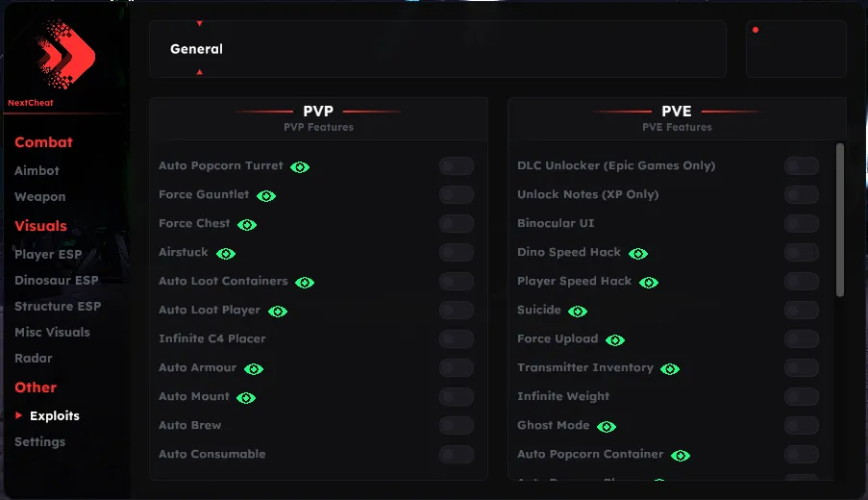Click the PVE panel vertical scrollbar
868x500 pixels.
[840, 220]
